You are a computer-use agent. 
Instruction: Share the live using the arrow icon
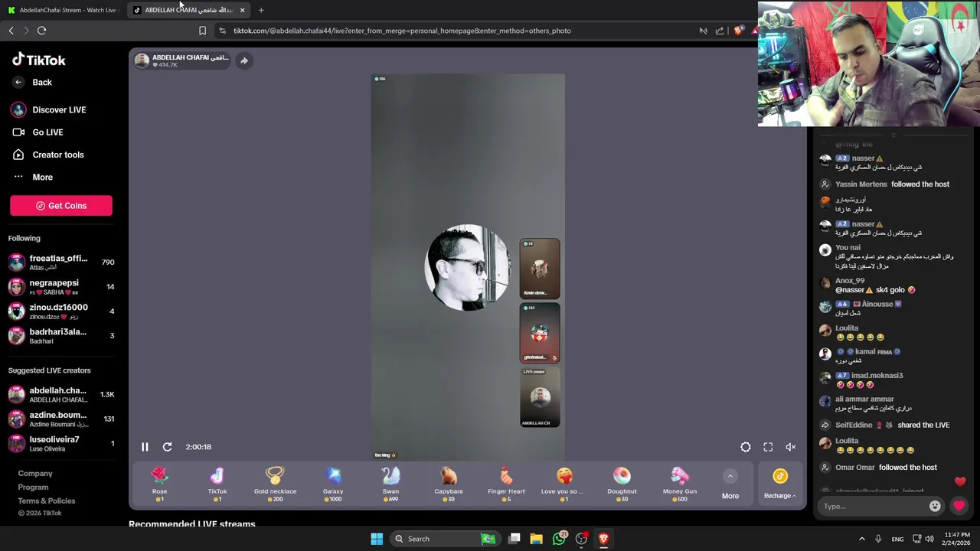[243, 60]
